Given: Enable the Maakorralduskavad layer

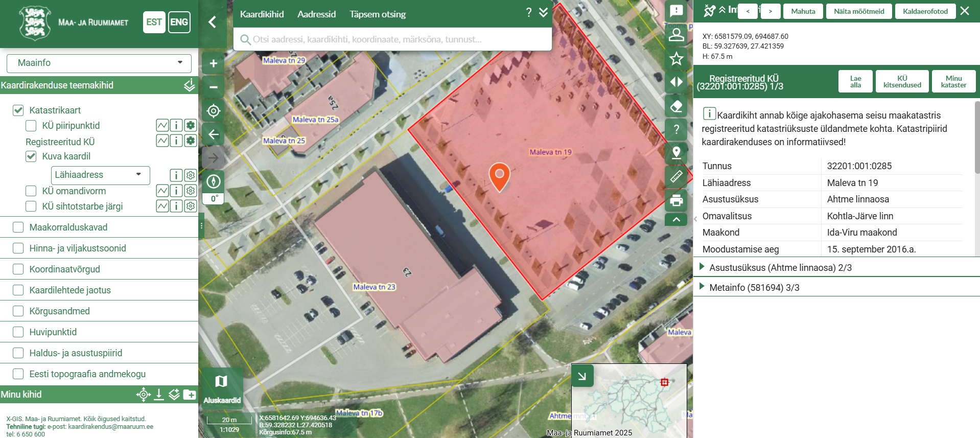Looking at the screenshot, I should [x=18, y=227].
